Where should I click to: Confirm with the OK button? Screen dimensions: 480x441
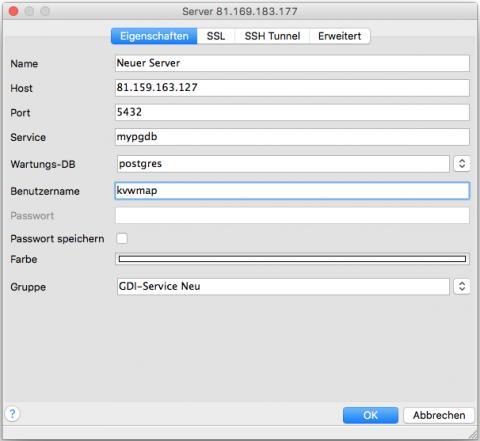point(370,415)
